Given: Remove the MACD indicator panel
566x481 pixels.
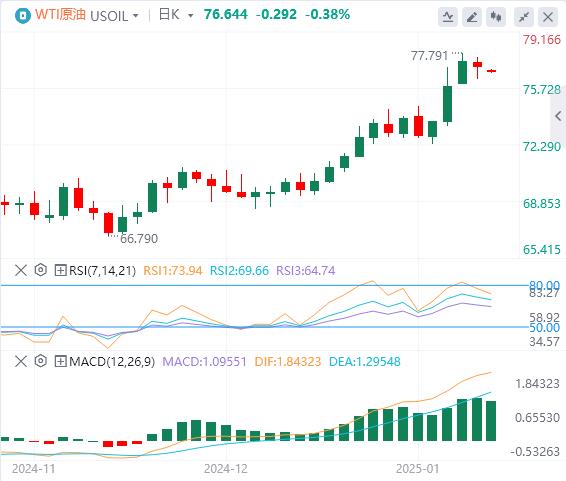Looking at the screenshot, I should point(21,361).
